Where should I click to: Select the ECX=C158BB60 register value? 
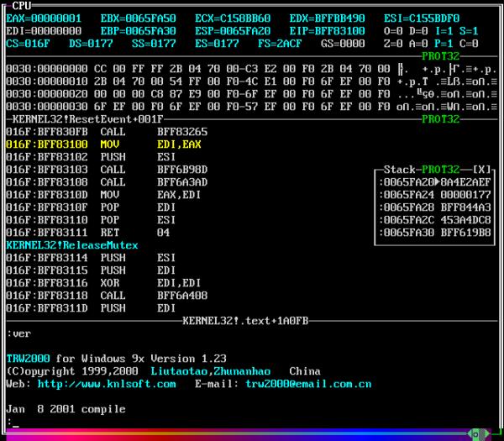(233, 18)
